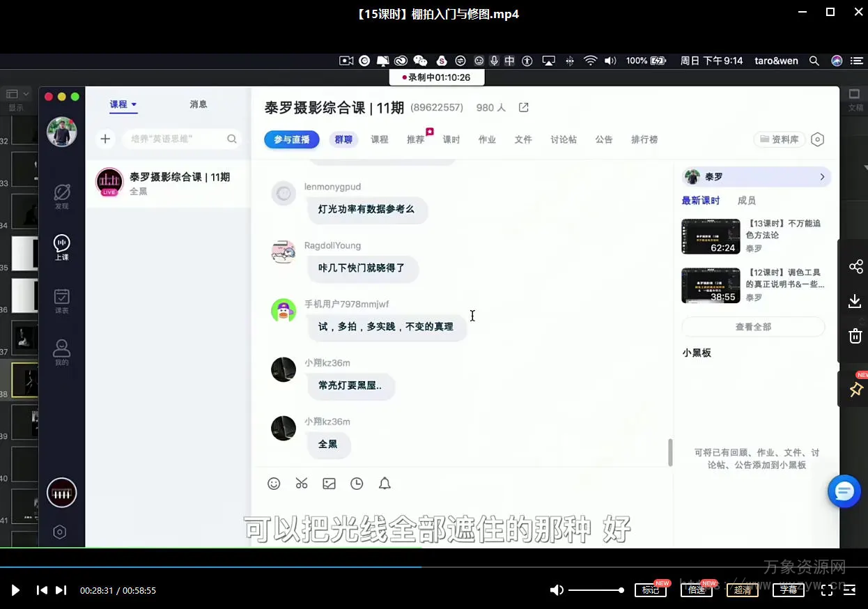868x609 pixels.
Task: Delete video using trash icon
Action: (x=855, y=336)
